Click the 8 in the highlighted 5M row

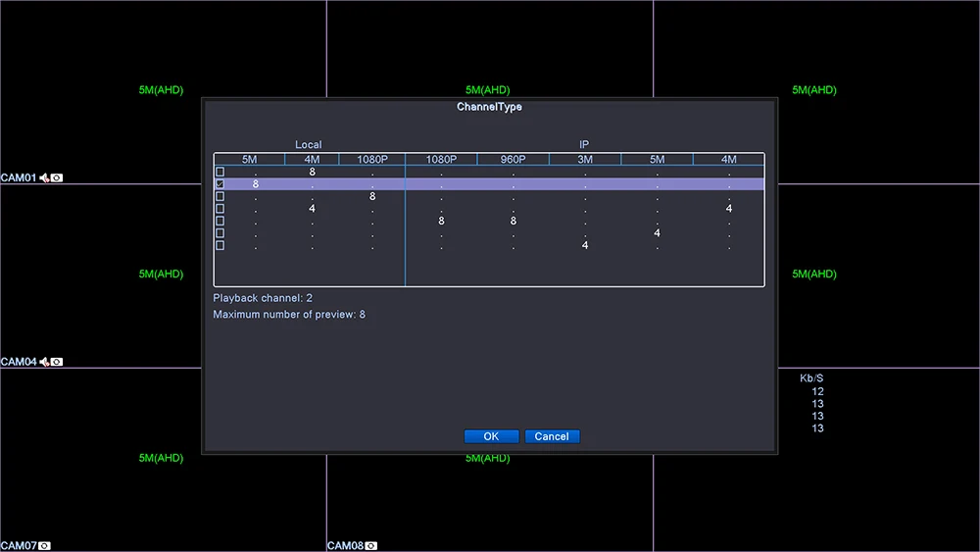tap(256, 183)
